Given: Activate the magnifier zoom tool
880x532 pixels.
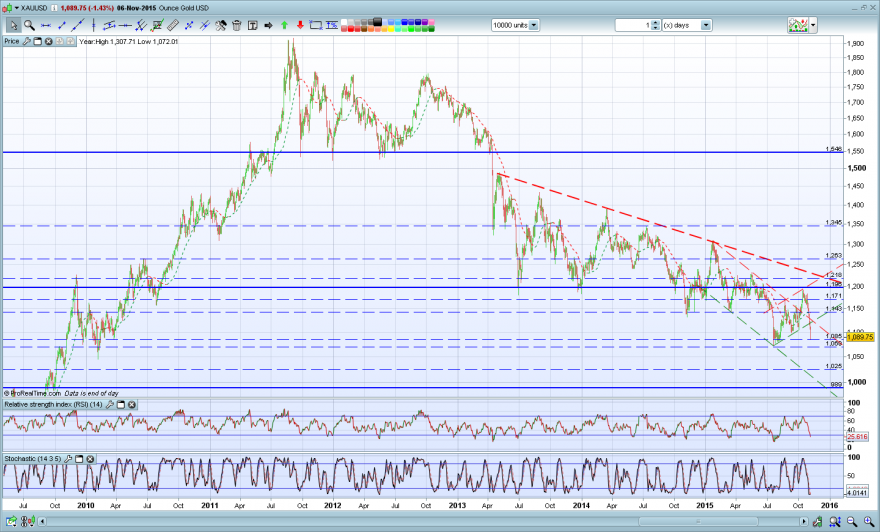Looking at the screenshot, I should point(29,25).
